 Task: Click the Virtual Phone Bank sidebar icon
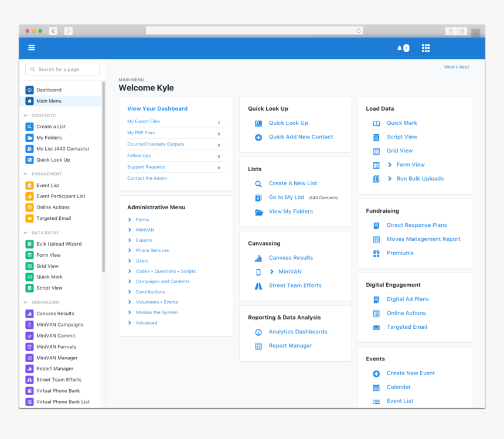29,391
